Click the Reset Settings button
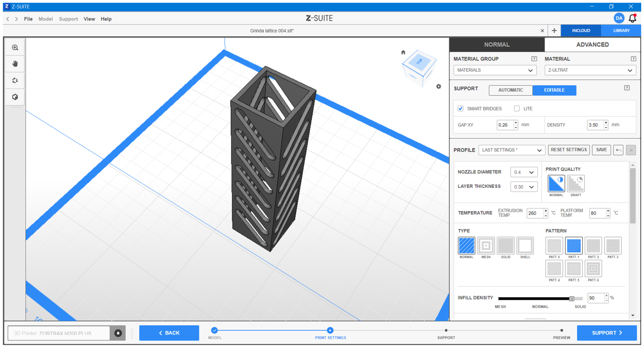Screen dimensions: 644x348 click(x=568, y=150)
